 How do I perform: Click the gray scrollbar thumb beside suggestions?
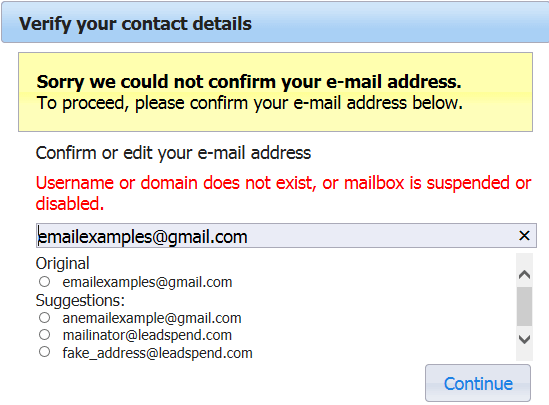pyautogui.click(x=524, y=307)
